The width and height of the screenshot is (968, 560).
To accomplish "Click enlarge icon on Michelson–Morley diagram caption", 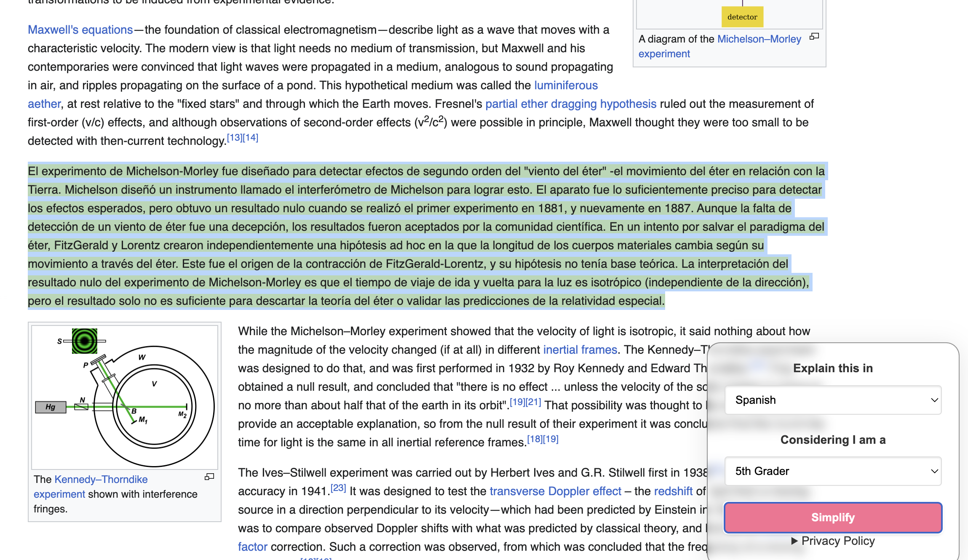I will pyautogui.click(x=814, y=37).
